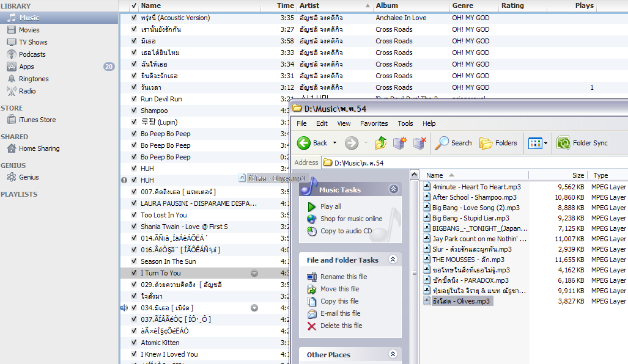Toggle the checkbox for Too Lost In You
Screen dimensions: 628x364
click(x=134, y=215)
